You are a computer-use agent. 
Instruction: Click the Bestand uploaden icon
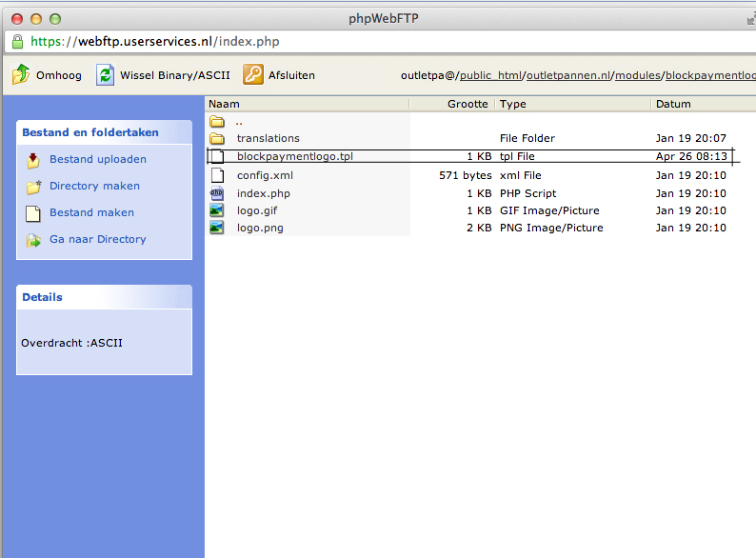(x=33, y=160)
